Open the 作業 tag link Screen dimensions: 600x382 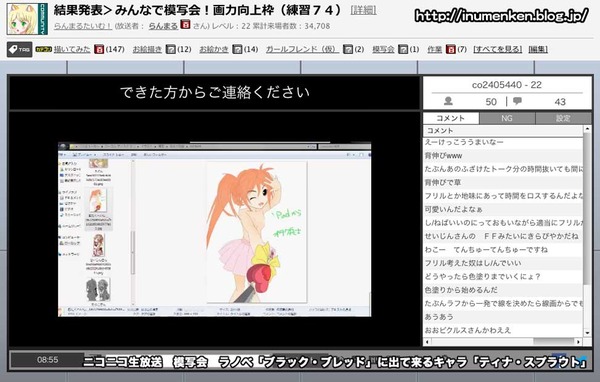coord(435,49)
